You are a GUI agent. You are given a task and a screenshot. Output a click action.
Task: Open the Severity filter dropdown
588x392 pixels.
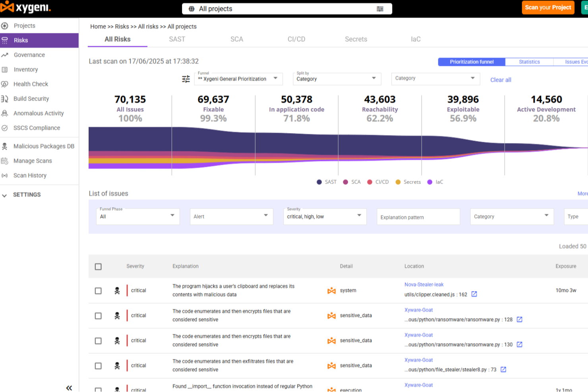point(324,216)
